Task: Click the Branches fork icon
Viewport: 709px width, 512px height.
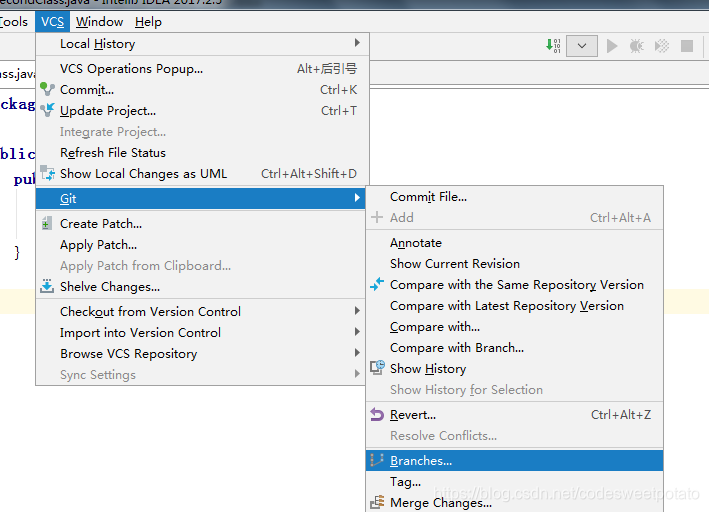Action: coord(377,460)
